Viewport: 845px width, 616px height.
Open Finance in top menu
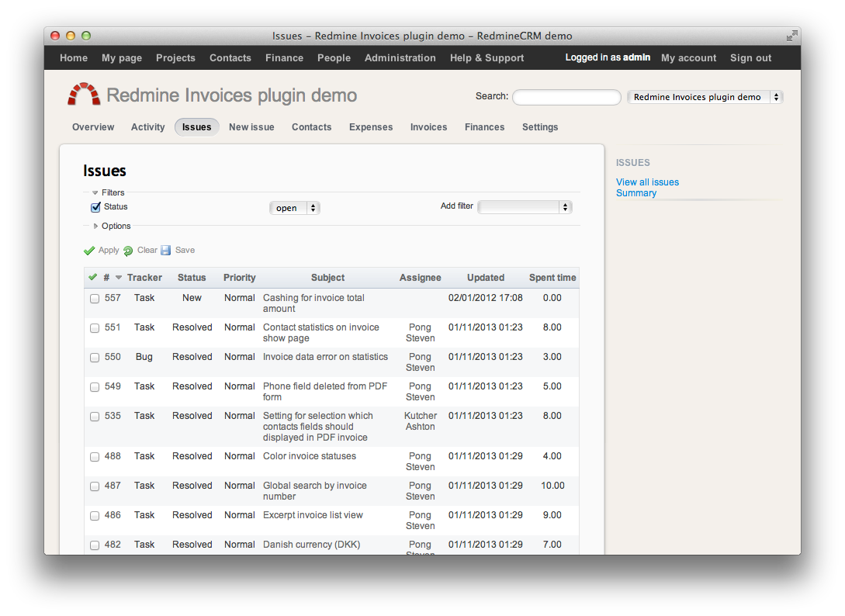pyautogui.click(x=284, y=57)
